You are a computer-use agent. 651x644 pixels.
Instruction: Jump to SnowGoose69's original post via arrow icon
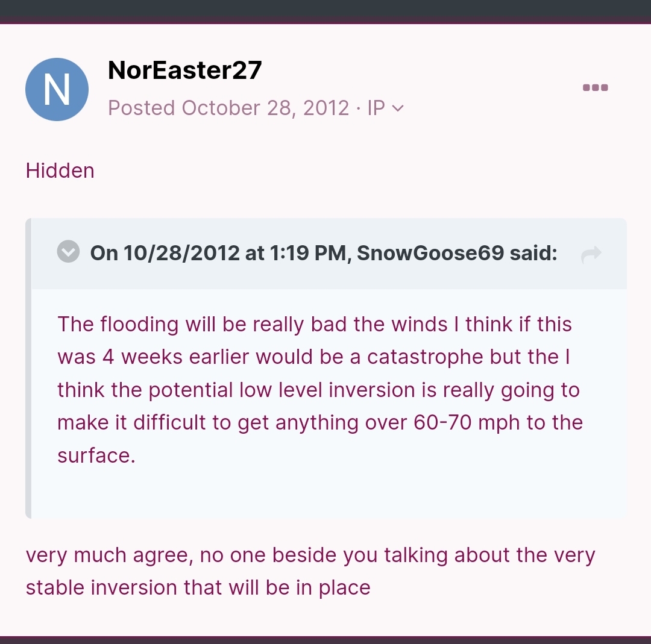click(x=591, y=254)
